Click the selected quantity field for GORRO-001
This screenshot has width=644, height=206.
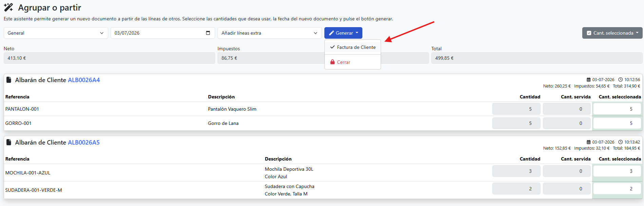(617, 123)
